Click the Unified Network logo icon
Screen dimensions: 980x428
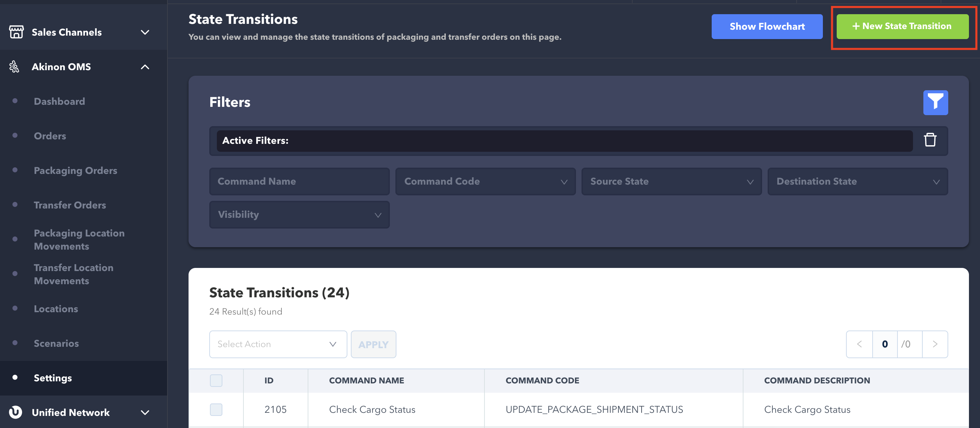tap(15, 412)
